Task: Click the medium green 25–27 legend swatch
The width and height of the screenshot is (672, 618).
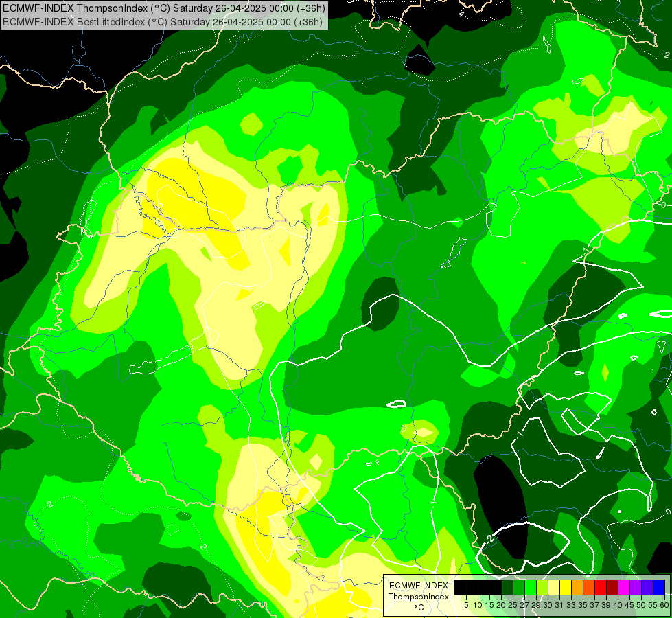Action: [x=519, y=588]
